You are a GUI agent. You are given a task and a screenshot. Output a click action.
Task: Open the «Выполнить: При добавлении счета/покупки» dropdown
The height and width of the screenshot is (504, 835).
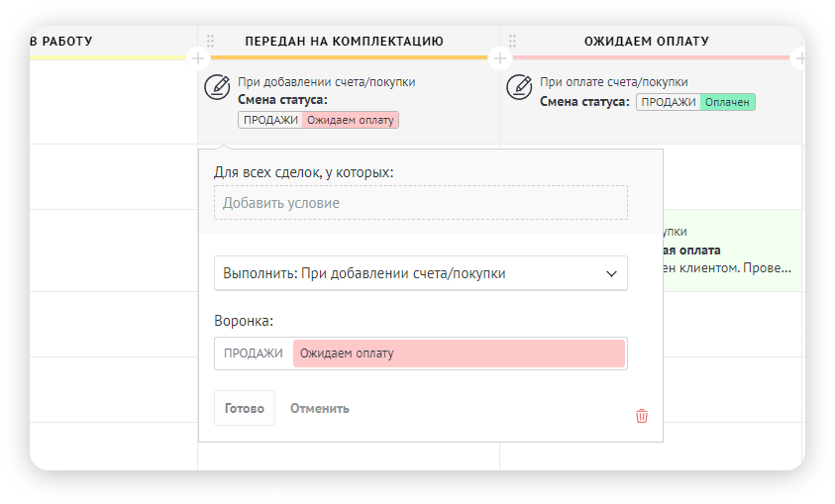pos(420,273)
